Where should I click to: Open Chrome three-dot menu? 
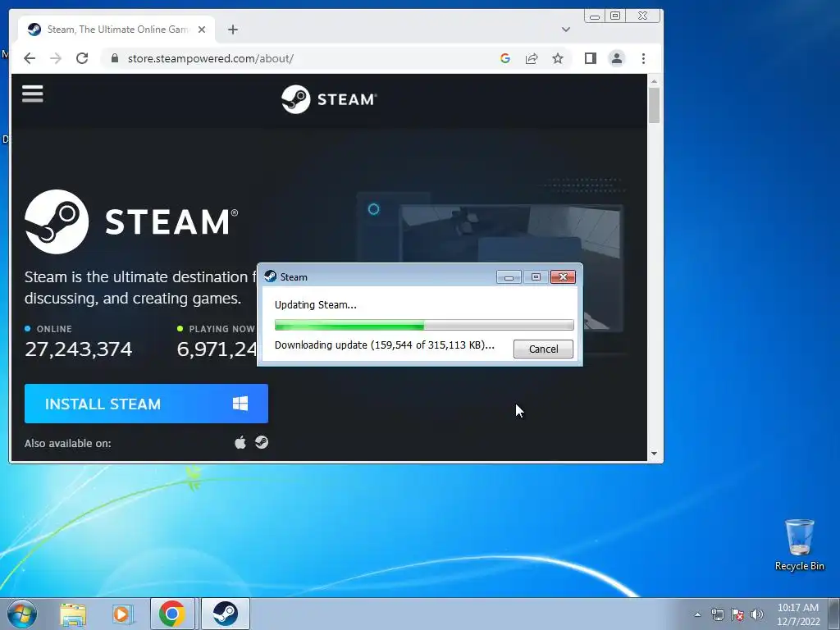[643, 58]
